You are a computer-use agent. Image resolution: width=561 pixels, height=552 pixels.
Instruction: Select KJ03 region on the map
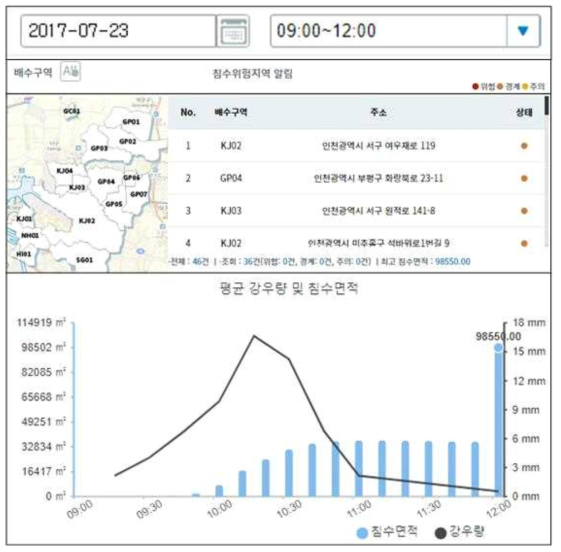tap(77, 187)
